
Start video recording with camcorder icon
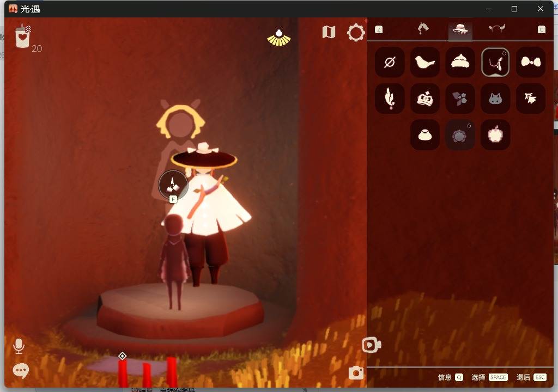372,345
